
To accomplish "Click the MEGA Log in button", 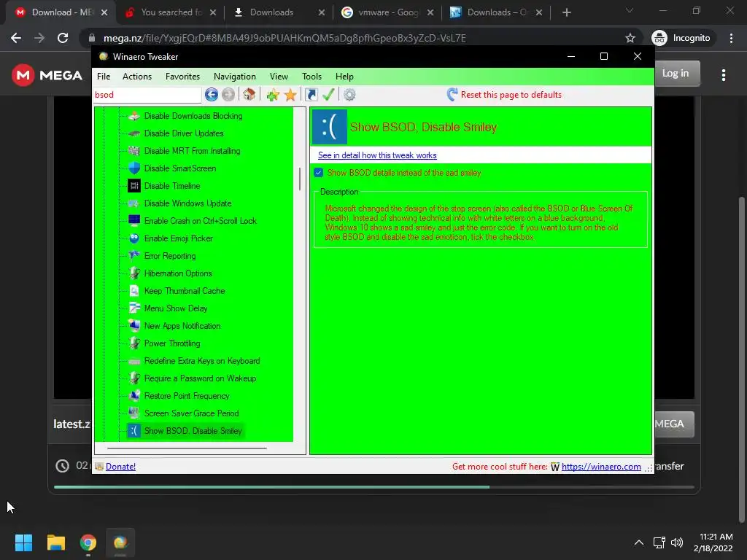I will pos(677,74).
